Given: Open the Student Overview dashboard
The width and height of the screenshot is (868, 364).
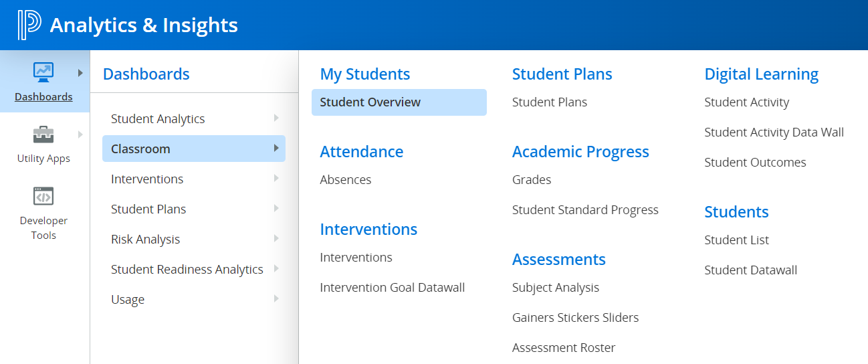Looking at the screenshot, I should [x=370, y=102].
